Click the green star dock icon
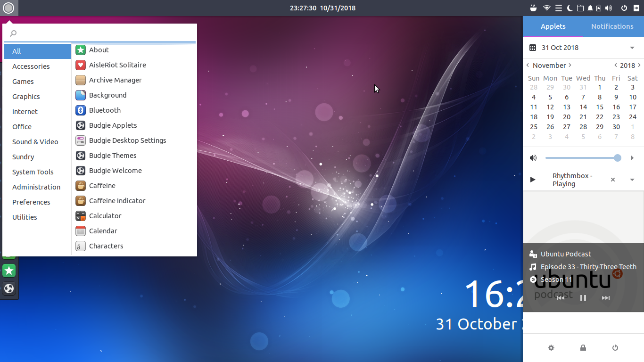This screenshot has width=644, height=362. (9, 271)
